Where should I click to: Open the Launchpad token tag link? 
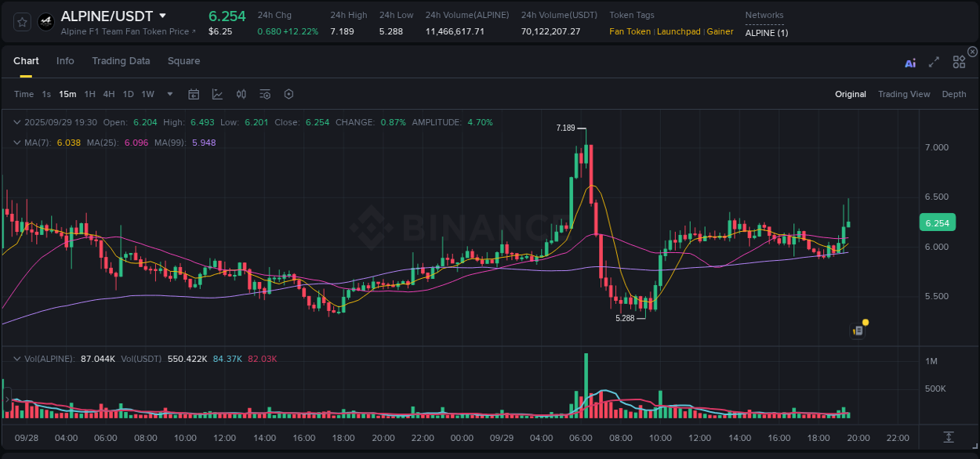[679, 31]
